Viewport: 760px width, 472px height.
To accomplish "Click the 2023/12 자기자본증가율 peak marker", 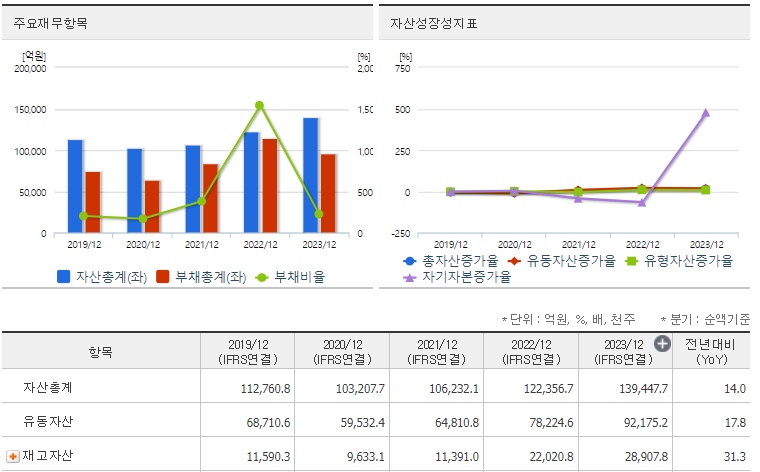I will click(x=706, y=113).
